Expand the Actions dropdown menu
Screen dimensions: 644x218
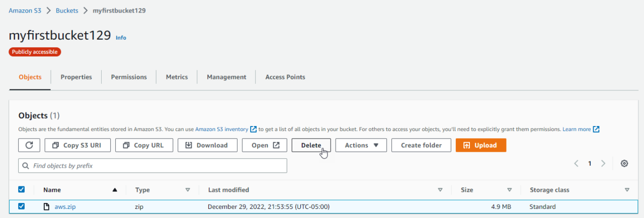click(361, 145)
